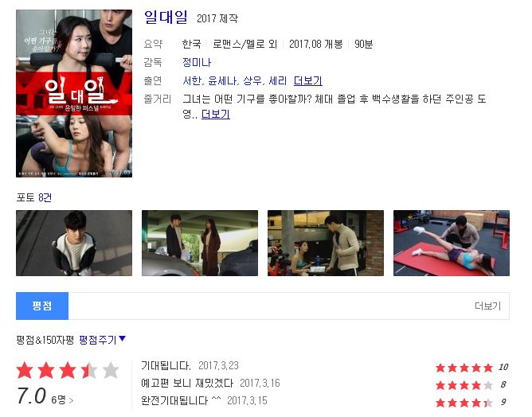View photo of couple by parked cars
Viewport: 532px width, 417px height.
coord(200,243)
